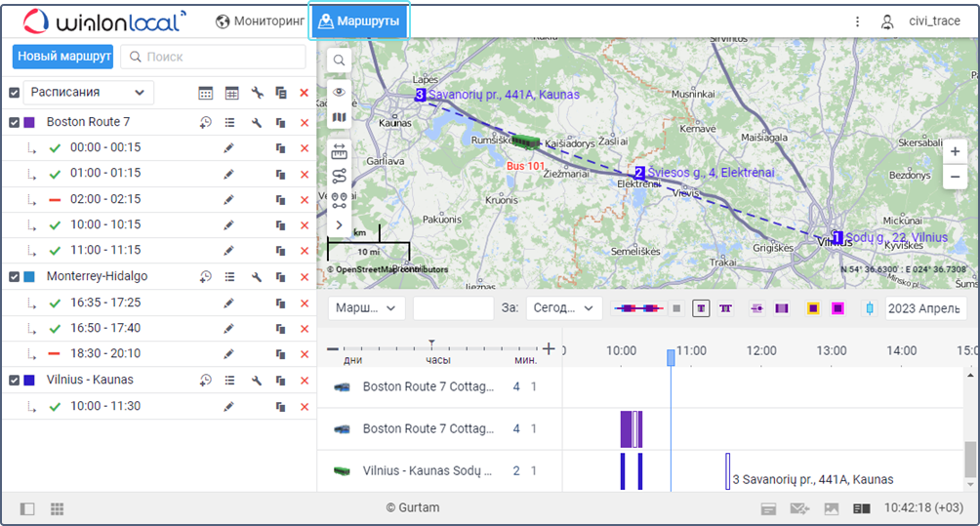Open the map layers icon
The image size is (980, 526).
click(x=339, y=118)
